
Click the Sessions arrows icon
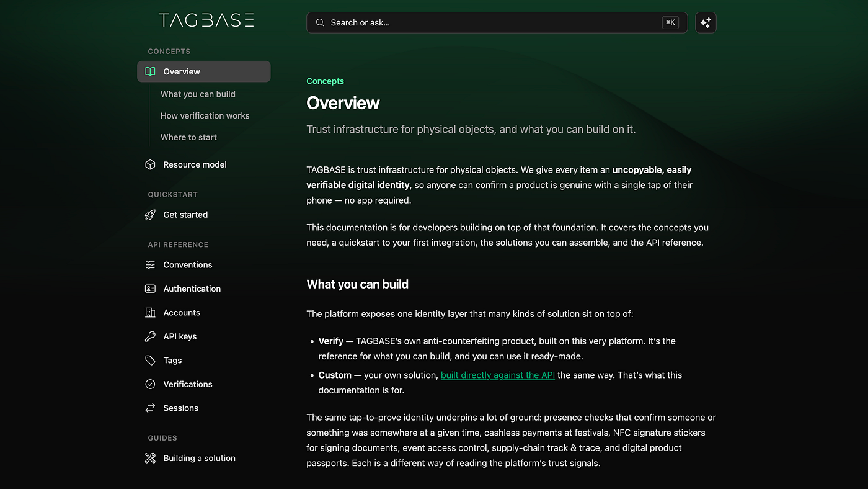(150, 408)
